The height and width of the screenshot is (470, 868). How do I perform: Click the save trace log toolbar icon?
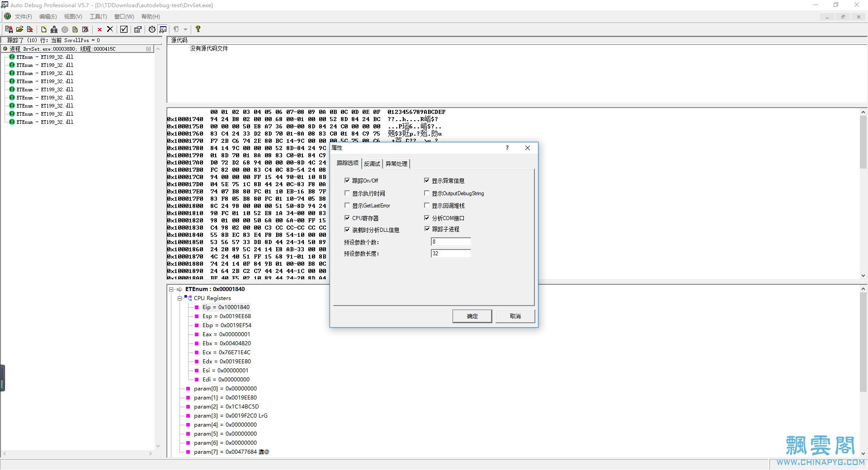pyautogui.click(x=9, y=29)
